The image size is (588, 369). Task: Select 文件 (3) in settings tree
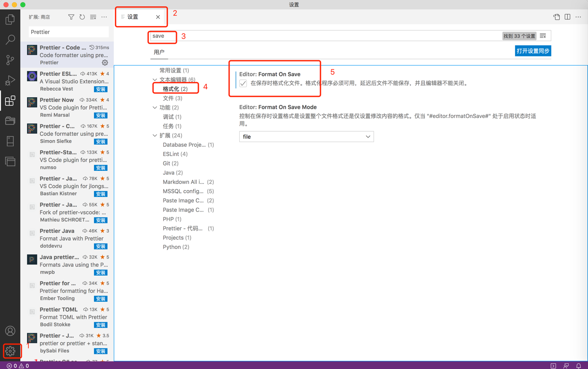pyautogui.click(x=172, y=98)
